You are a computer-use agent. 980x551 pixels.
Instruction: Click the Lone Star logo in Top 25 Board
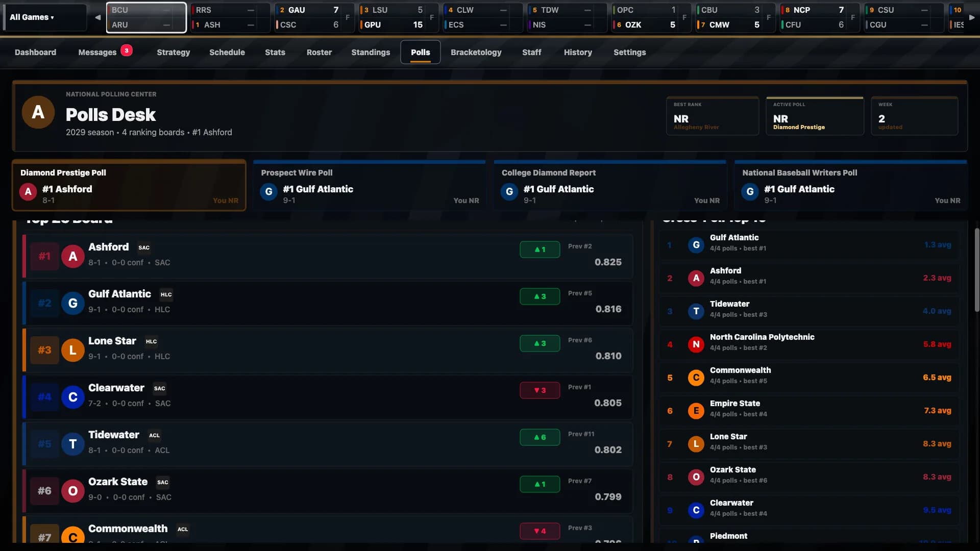coord(73,350)
